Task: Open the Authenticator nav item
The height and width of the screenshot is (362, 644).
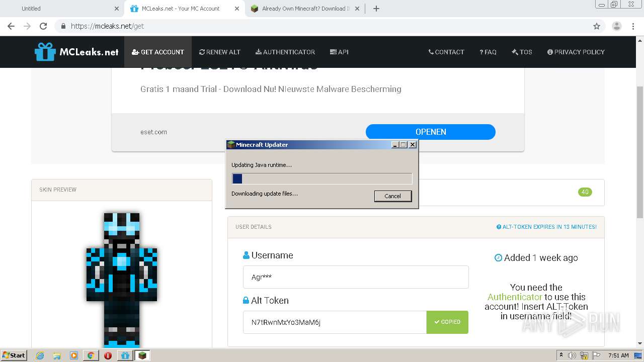Action: point(285,52)
